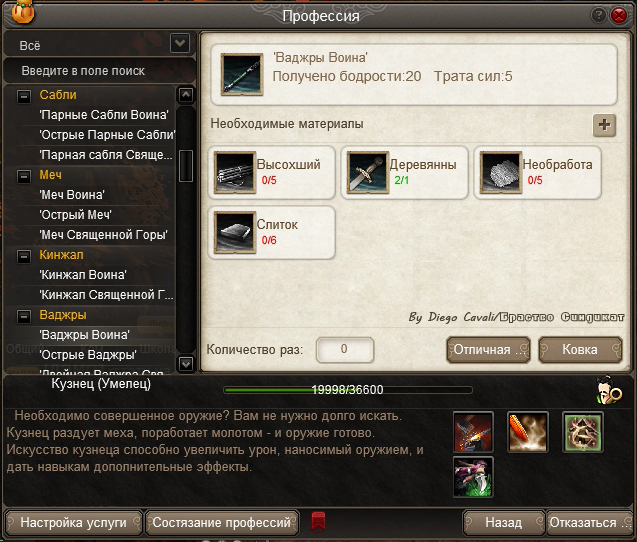Image resolution: width=637 pixels, height=542 pixels.
Task: Select the green-bordered blacksmith skill icon
Action: 583,431
